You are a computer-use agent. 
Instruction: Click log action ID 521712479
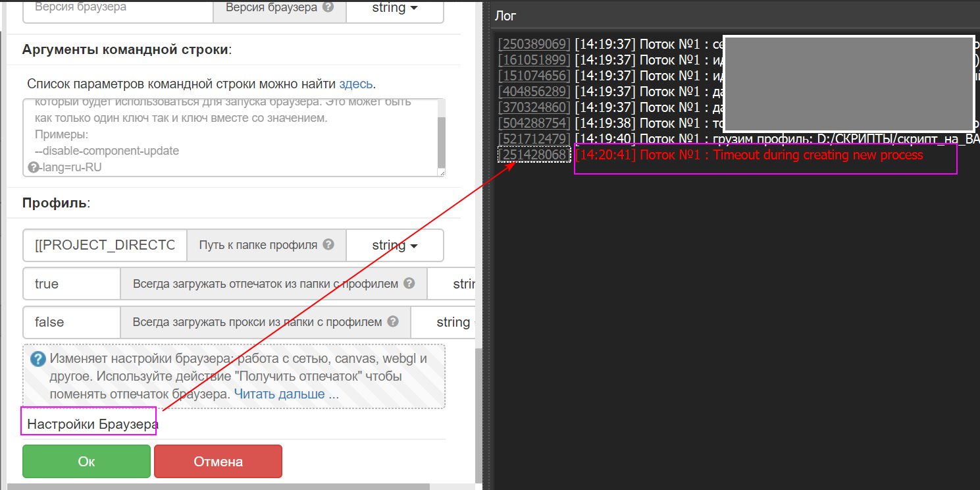(534, 139)
